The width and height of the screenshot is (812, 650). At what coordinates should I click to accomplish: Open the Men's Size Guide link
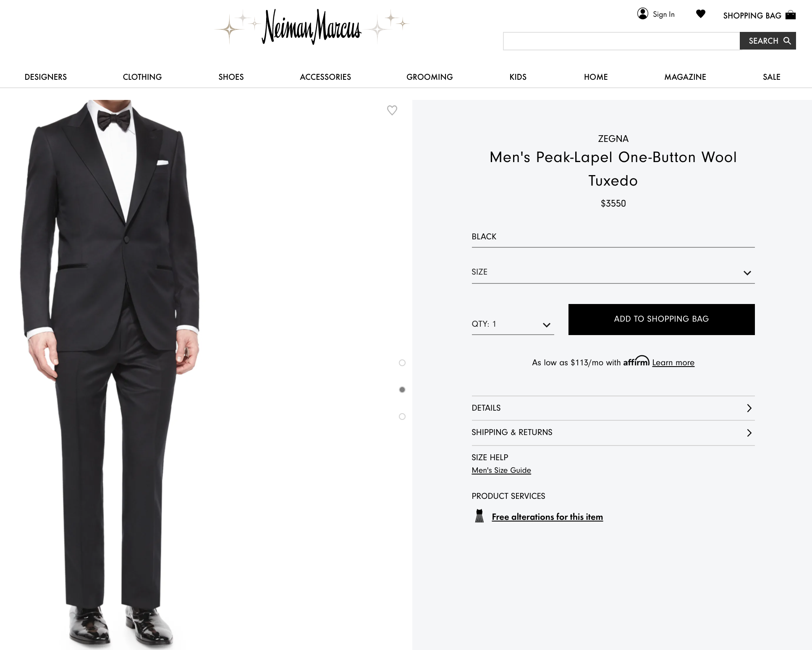point(501,470)
